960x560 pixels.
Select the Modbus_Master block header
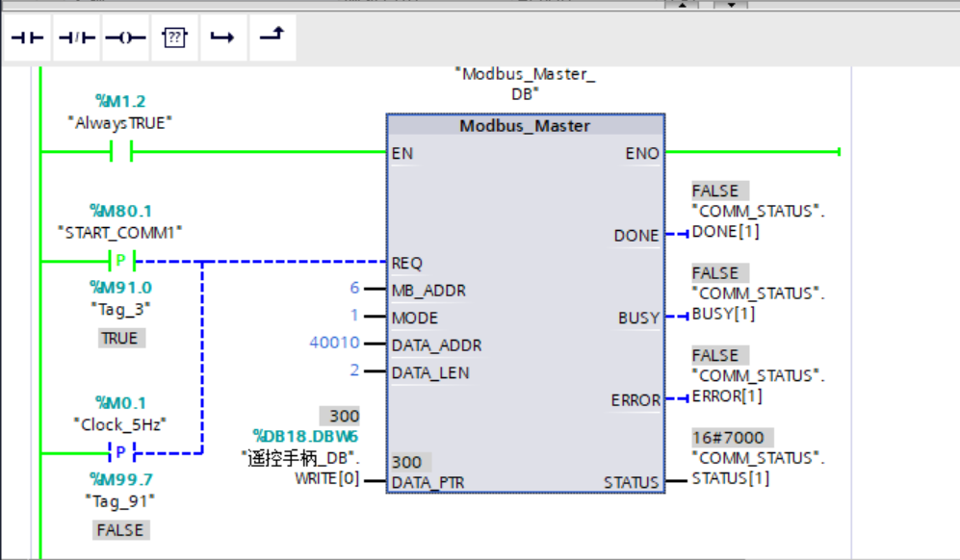pyautogui.click(x=526, y=126)
